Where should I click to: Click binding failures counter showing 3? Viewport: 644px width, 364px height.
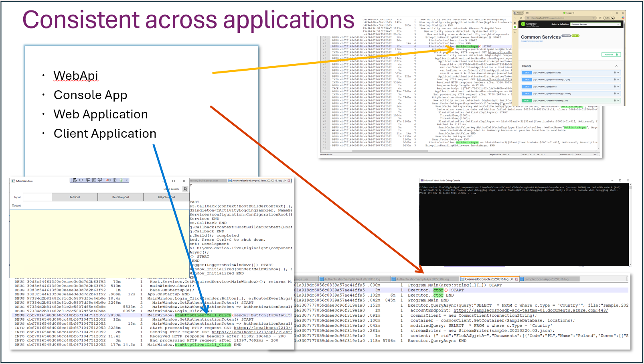pos(108,180)
